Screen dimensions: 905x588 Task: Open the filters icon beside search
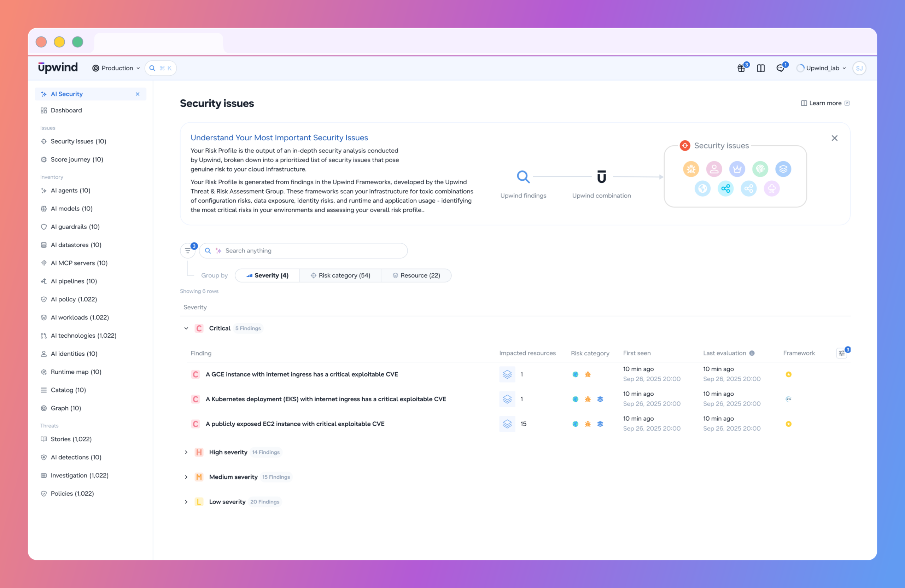[187, 251]
